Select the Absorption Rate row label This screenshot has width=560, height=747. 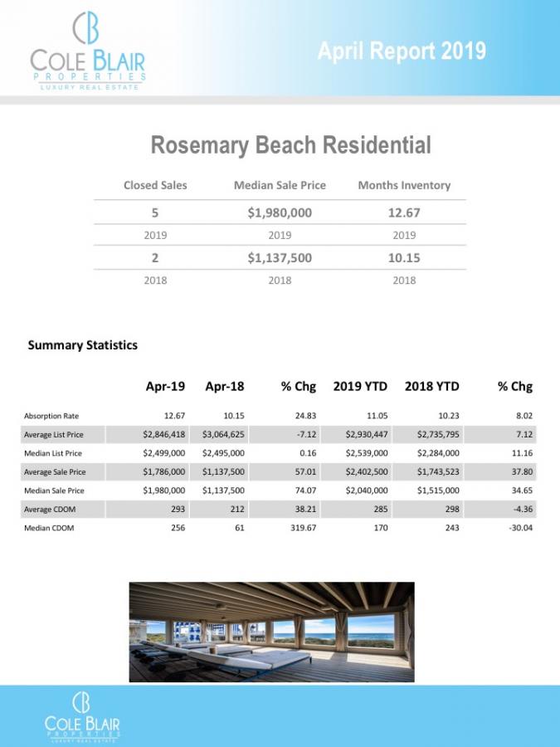[x=51, y=416]
